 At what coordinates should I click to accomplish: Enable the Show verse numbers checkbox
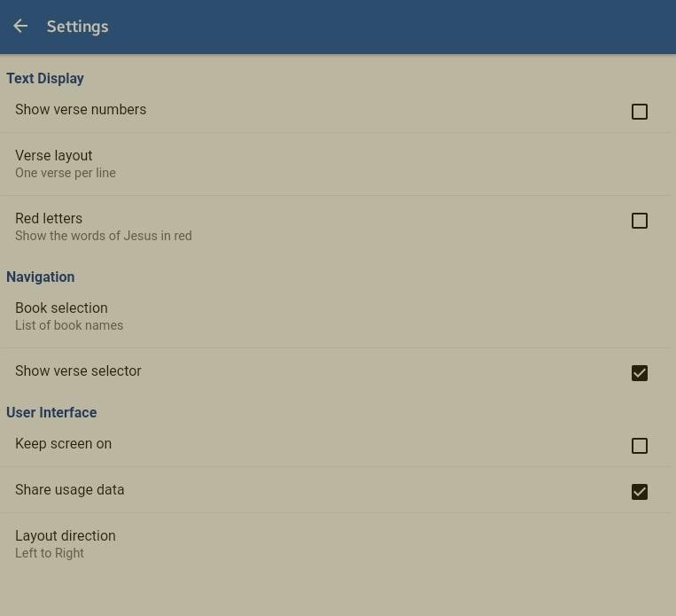(639, 112)
